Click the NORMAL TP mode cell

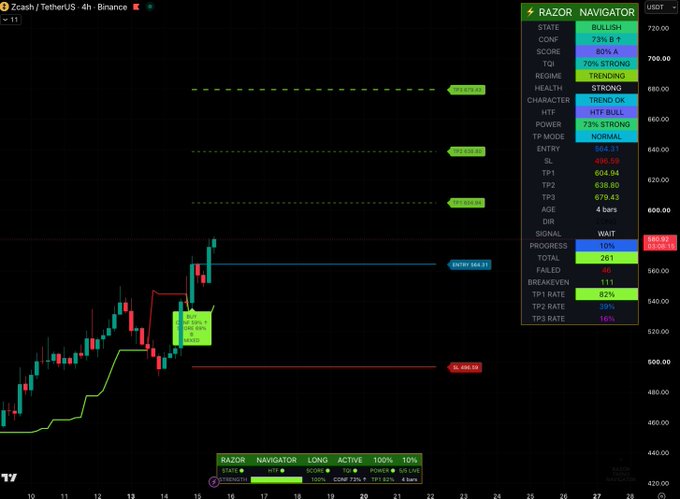click(606, 137)
